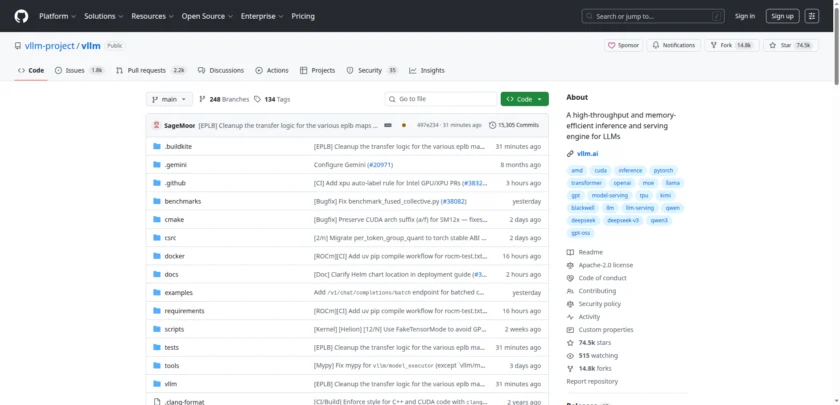Open the Solutions dropdown menu
Image resolution: width=840 pixels, height=405 pixels.
click(x=103, y=16)
